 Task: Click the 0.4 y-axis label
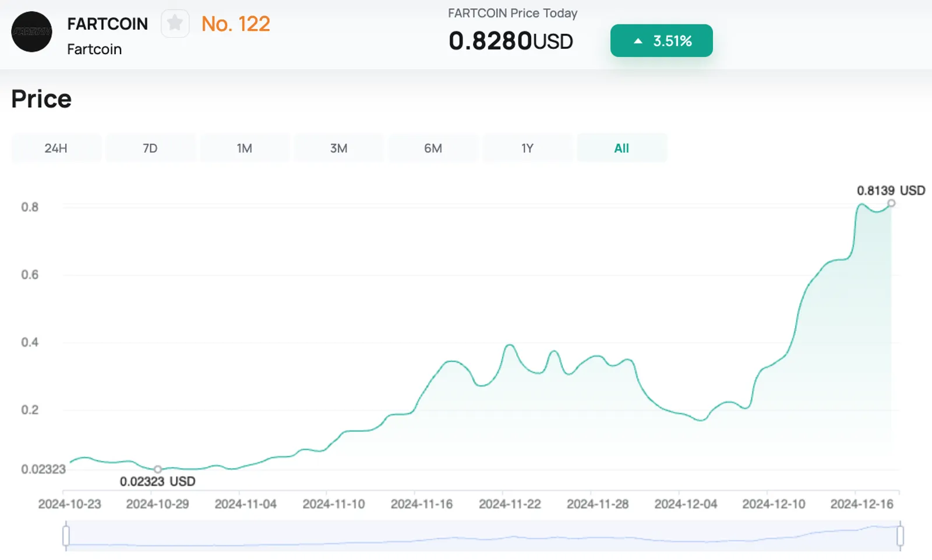(30, 342)
